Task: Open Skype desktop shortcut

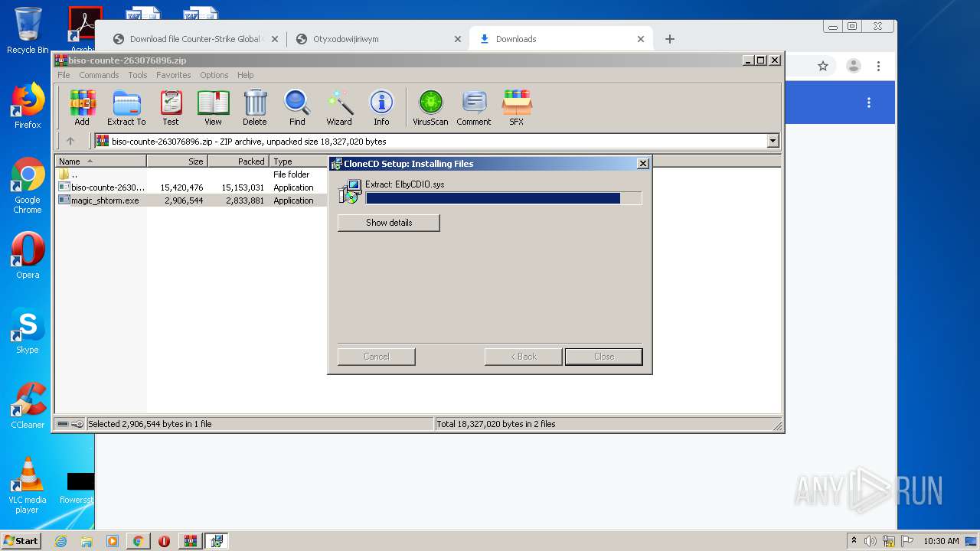Action: coord(28,331)
